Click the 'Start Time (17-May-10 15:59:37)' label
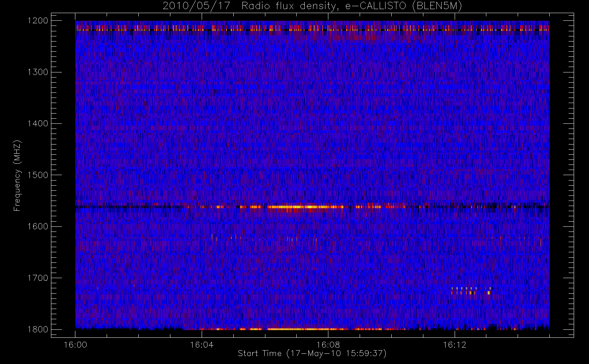Screen dimensions: 589x364 coord(312,353)
